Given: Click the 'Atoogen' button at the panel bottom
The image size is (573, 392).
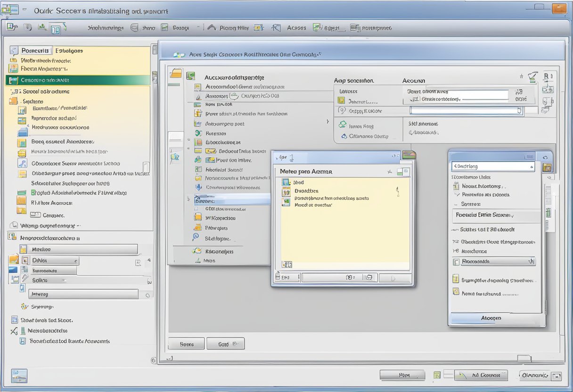Looking at the screenshot, I should click(491, 318).
